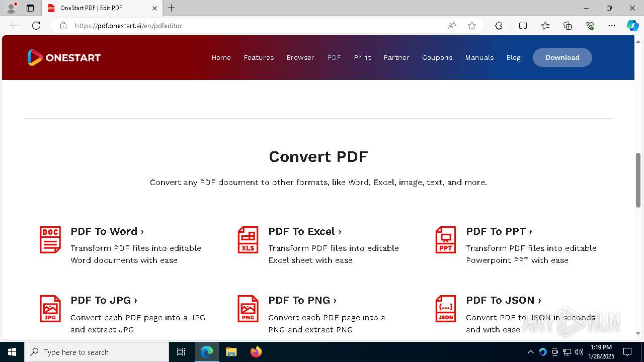The height and width of the screenshot is (362, 644).
Task: Click the Download button
Action: [562, 57]
